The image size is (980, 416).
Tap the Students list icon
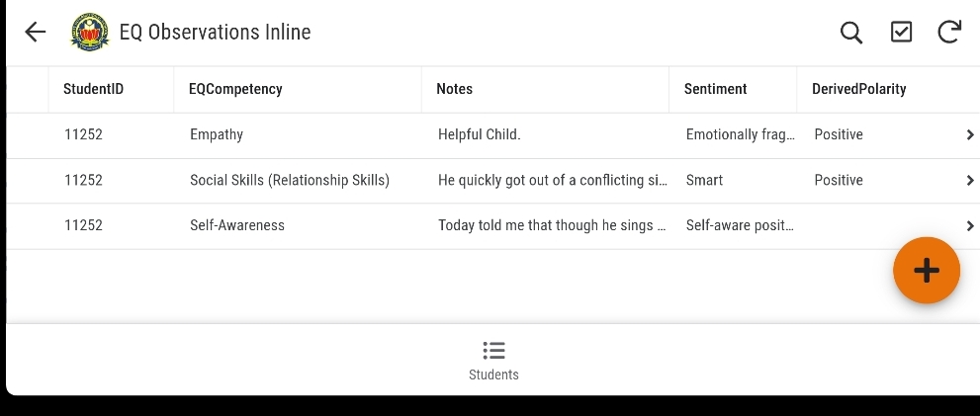pyautogui.click(x=493, y=351)
